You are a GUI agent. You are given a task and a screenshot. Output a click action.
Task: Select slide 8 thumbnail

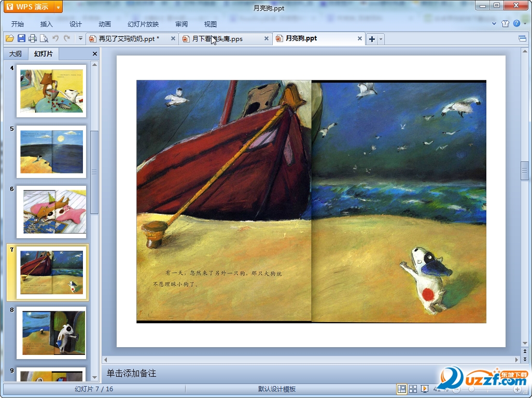51,333
